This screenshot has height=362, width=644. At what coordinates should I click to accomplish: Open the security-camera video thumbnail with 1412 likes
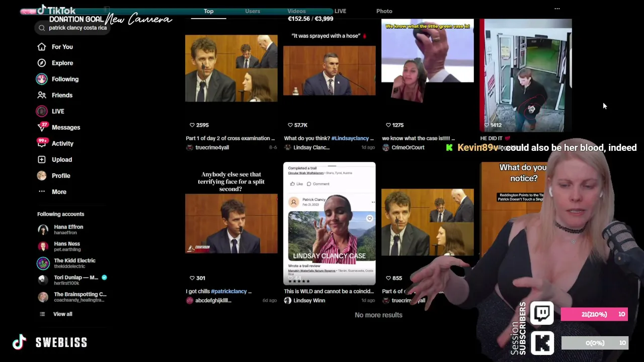pyautogui.click(x=526, y=75)
